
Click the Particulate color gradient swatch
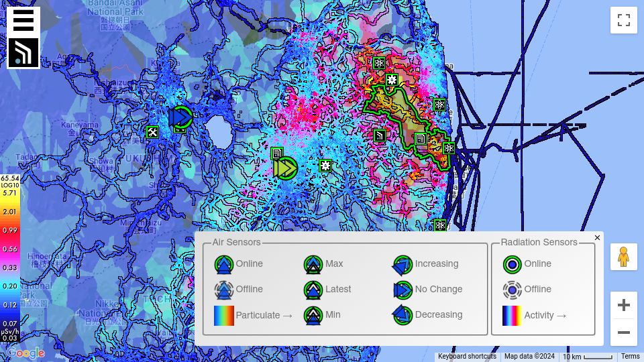click(224, 315)
